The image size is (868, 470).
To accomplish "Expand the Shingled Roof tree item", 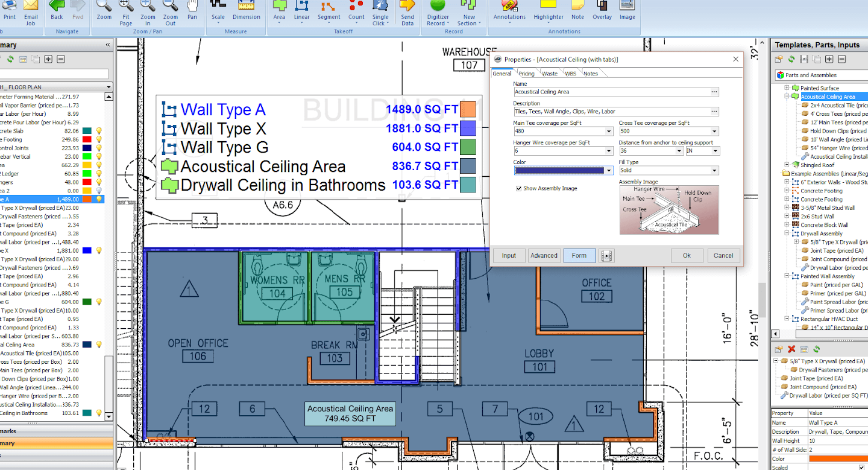I will tap(787, 165).
